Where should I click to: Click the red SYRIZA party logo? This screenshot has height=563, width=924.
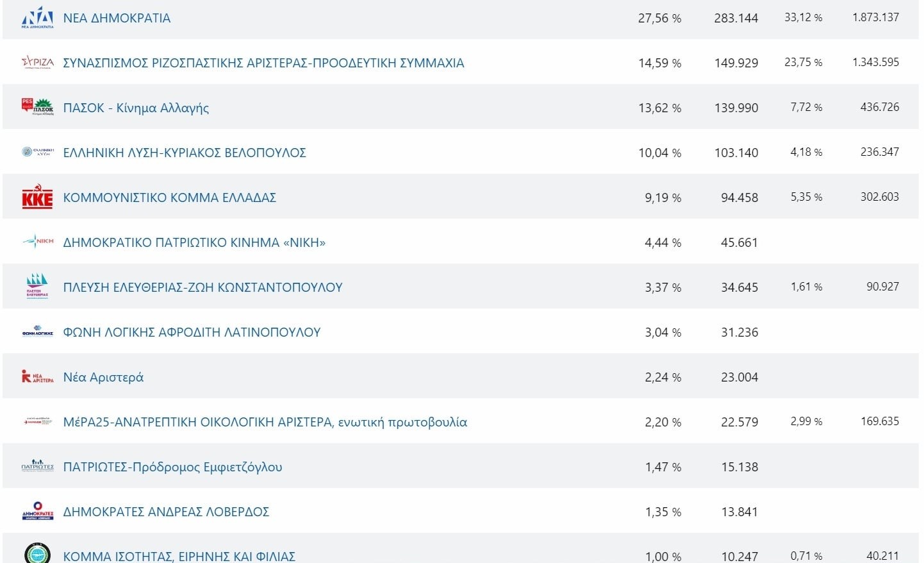click(37, 62)
